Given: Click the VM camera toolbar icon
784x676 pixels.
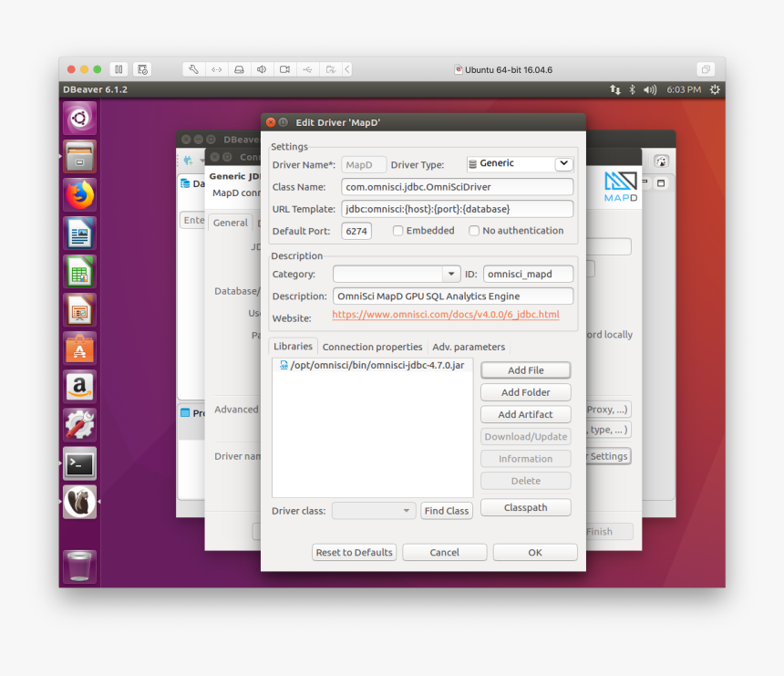Looking at the screenshot, I should pyautogui.click(x=284, y=69).
